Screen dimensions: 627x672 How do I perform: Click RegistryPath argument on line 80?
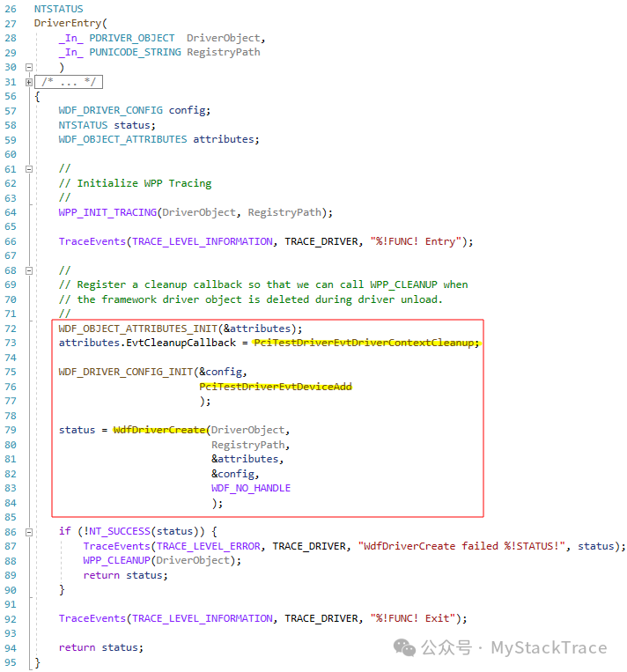(247, 446)
